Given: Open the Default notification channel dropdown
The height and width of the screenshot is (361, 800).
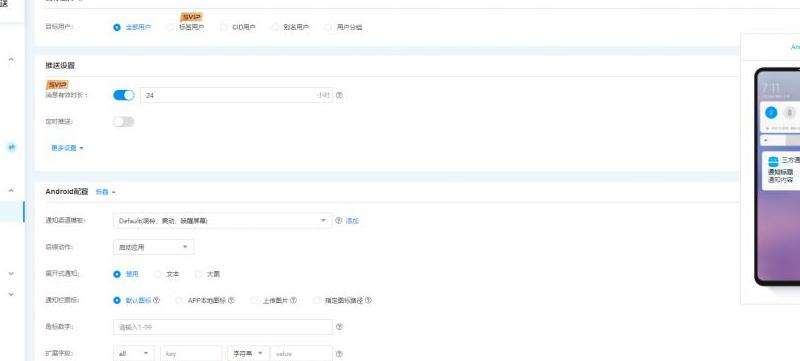Looking at the screenshot, I should pyautogui.click(x=222, y=221).
